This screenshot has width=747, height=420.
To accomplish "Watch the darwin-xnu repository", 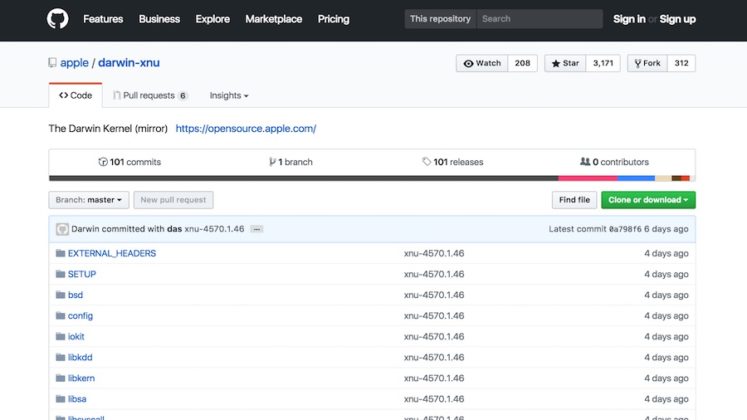I will (481, 63).
